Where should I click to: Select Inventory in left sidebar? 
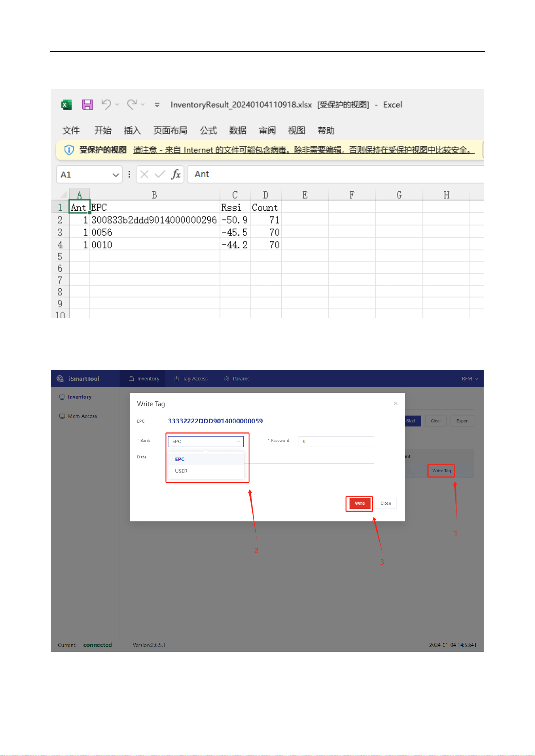pos(76,397)
